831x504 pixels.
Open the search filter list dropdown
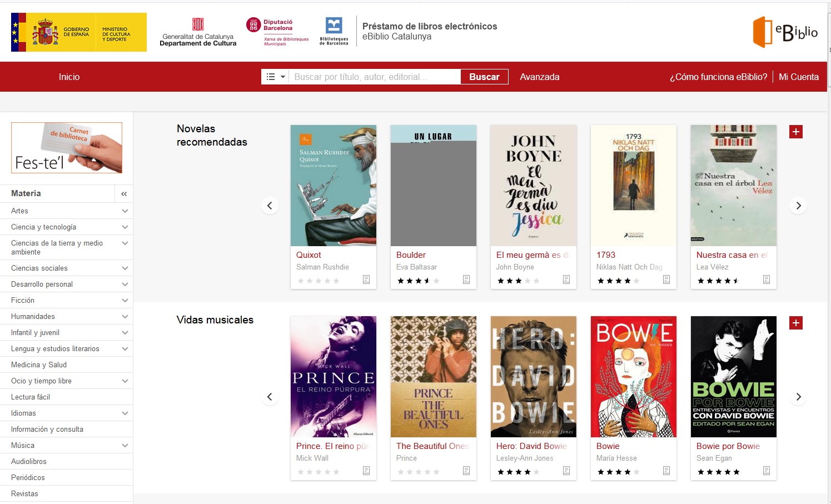point(276,77)
